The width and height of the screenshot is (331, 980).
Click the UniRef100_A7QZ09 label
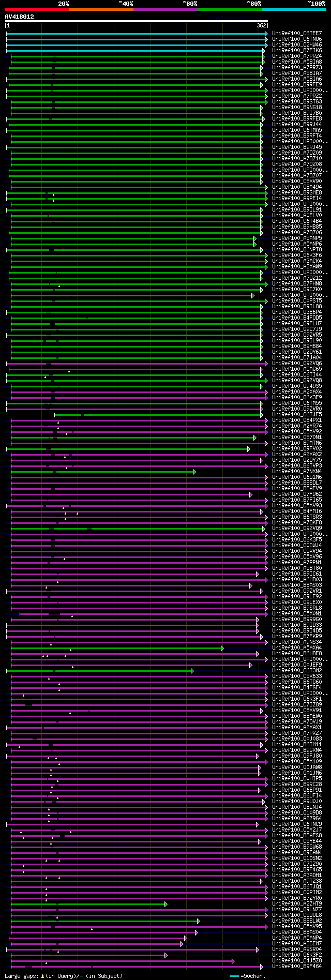[x=297, y=153]
